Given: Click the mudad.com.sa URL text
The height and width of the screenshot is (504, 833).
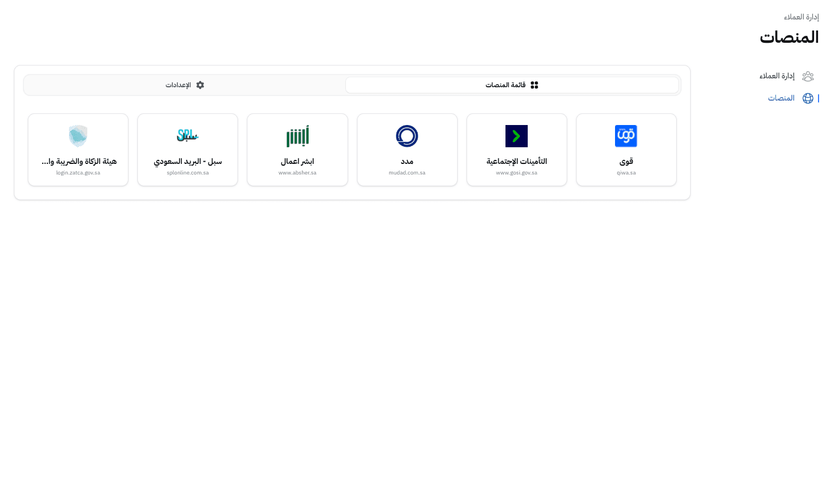Looking at the screenshot, I should pyautogui.click(x=407, y=173).
